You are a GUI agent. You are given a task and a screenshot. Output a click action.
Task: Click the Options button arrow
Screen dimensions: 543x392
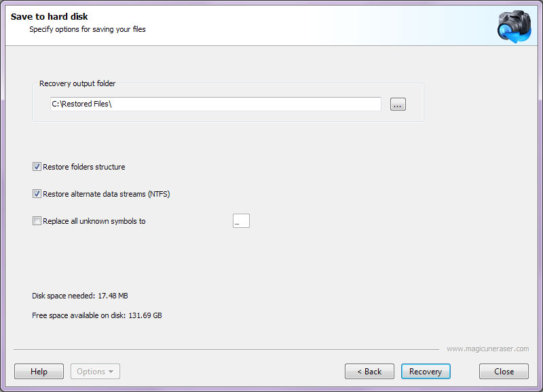(109, 371)
